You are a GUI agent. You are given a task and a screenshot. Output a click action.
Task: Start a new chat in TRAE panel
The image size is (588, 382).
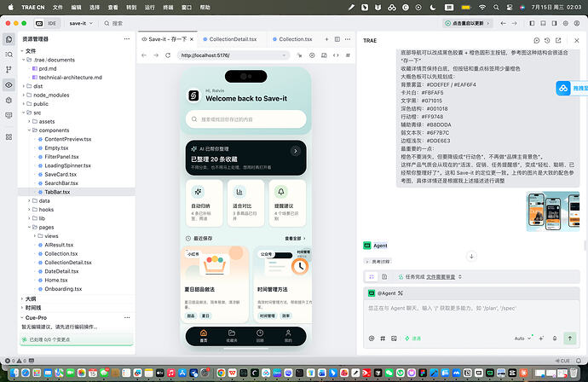pos(537,41)
